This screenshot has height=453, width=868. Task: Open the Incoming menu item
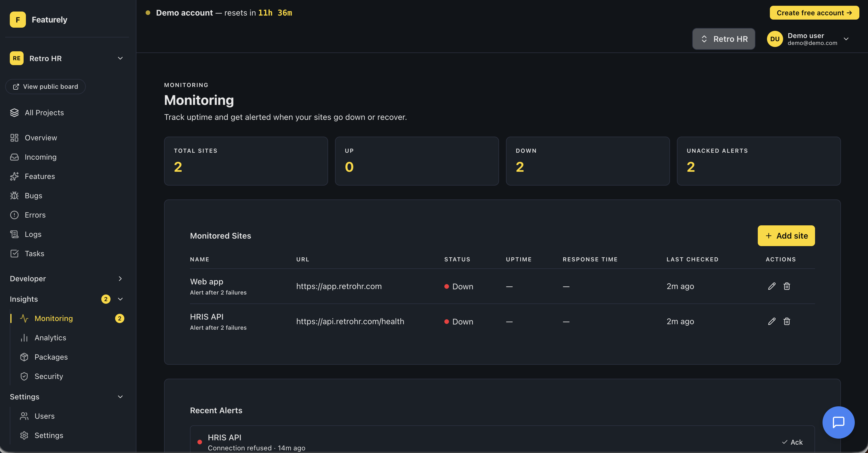[x=40, y=157]
